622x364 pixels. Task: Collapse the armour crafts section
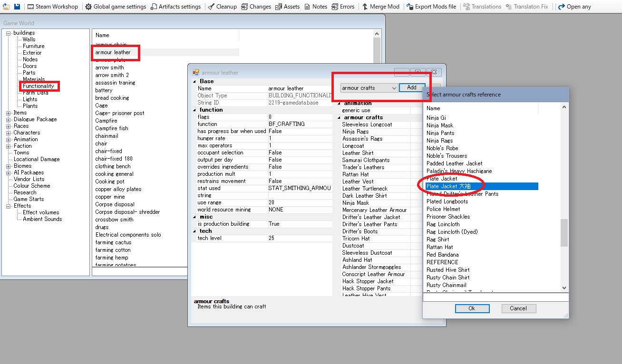(x=339, y=117)
